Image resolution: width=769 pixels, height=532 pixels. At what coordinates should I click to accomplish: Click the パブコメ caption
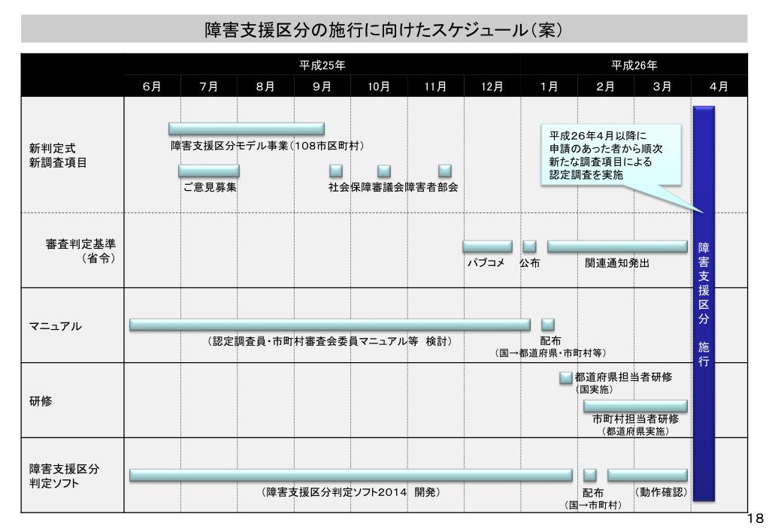(x=486, y=263)
